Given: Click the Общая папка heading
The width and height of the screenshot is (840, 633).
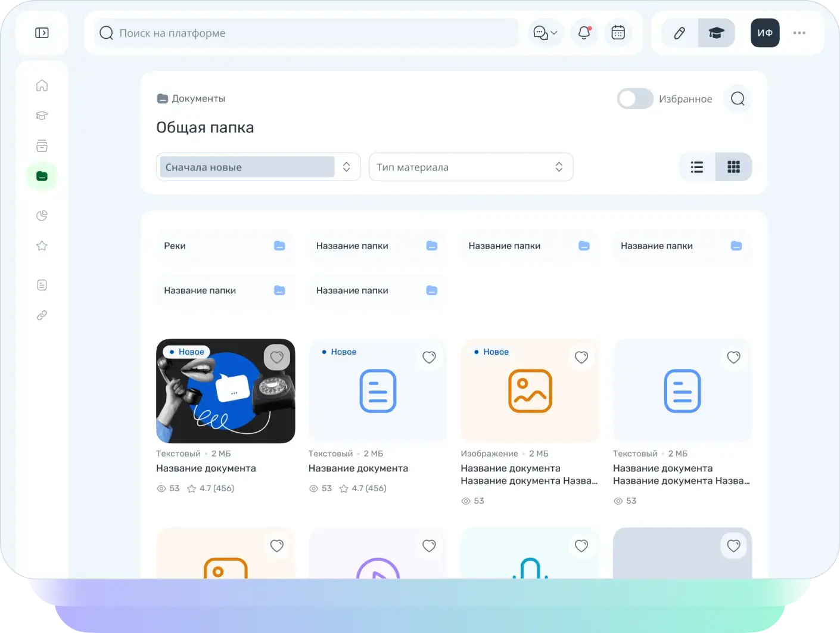Looking at the screenshot, I should coord(205,128).
